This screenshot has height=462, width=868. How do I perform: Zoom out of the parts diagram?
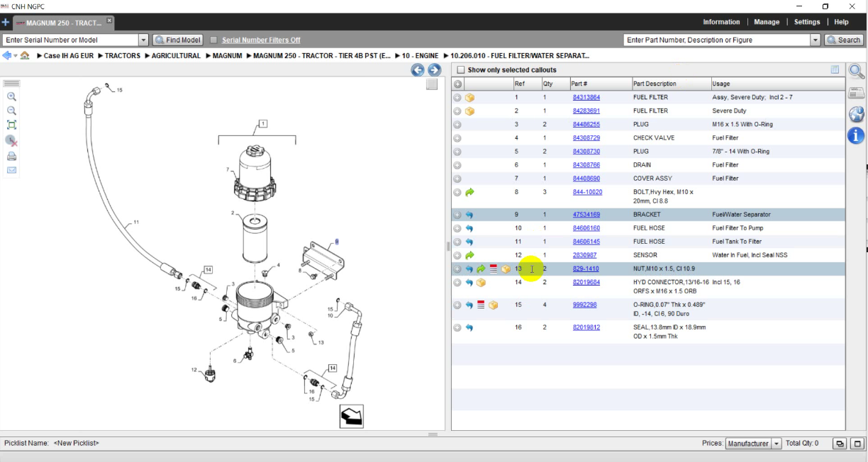[x=11, y=111]
